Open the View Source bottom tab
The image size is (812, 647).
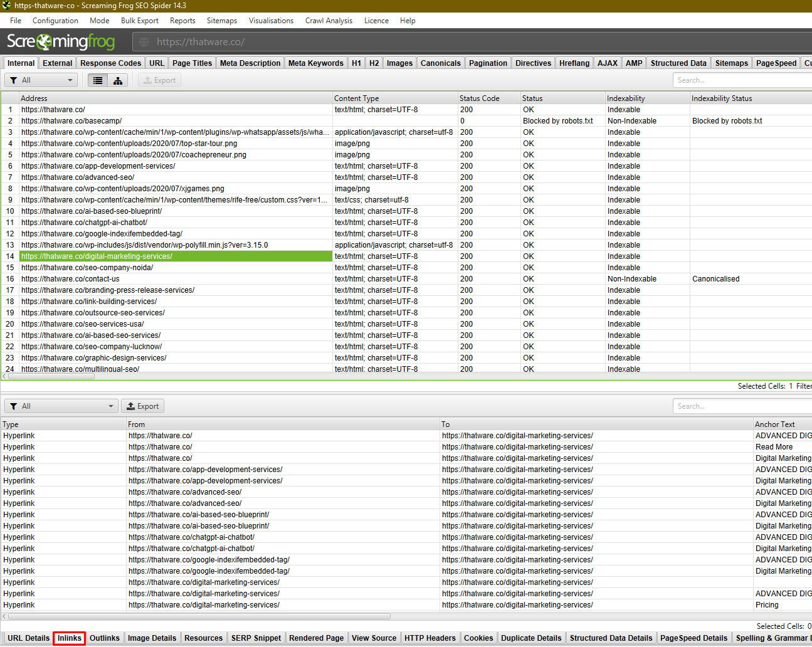(x=374, y=638)
